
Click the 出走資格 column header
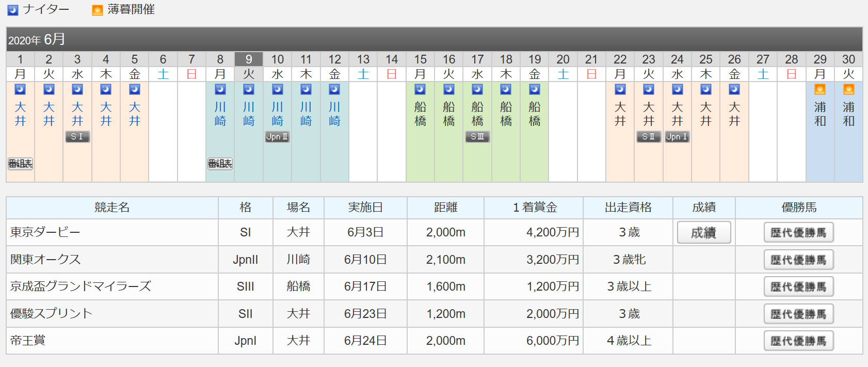[629, 208]
